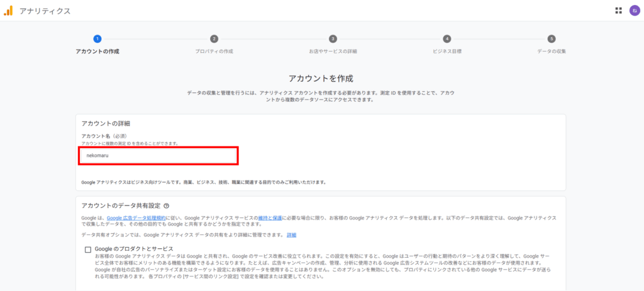Go to the データの収集 step label
Viewport: 644px width, 291px height.
click(552, 52)
